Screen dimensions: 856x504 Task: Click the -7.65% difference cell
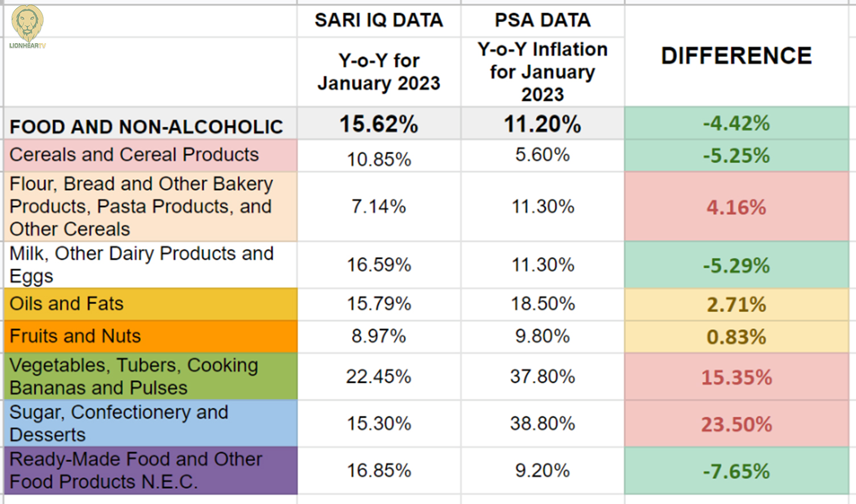coord(737,471)
